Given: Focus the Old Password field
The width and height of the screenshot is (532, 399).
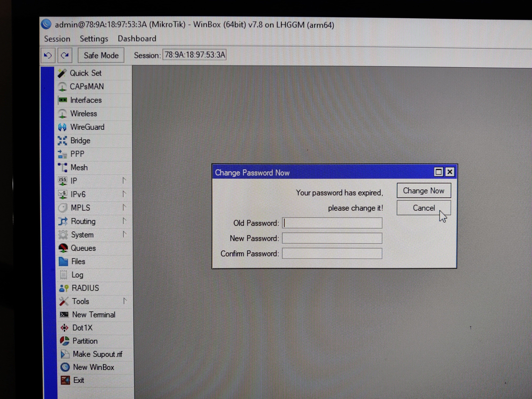Looking at the screenshot, I should (x=332, y=223).
